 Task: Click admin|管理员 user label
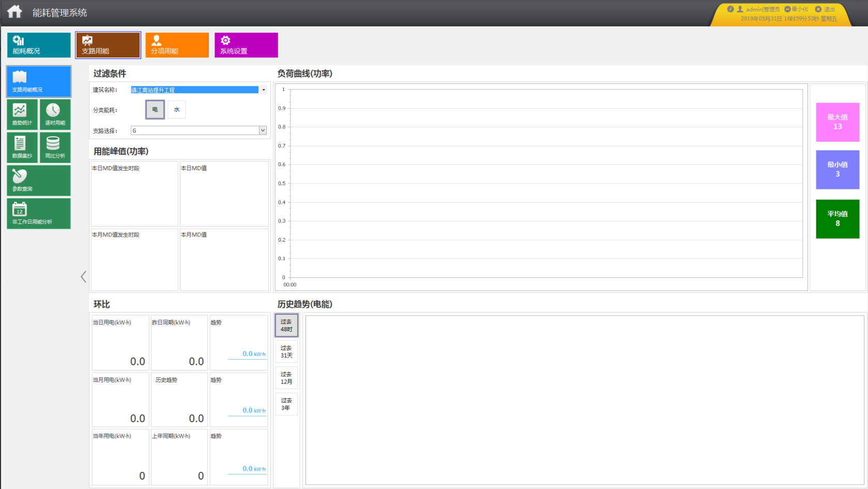(763, 9)
